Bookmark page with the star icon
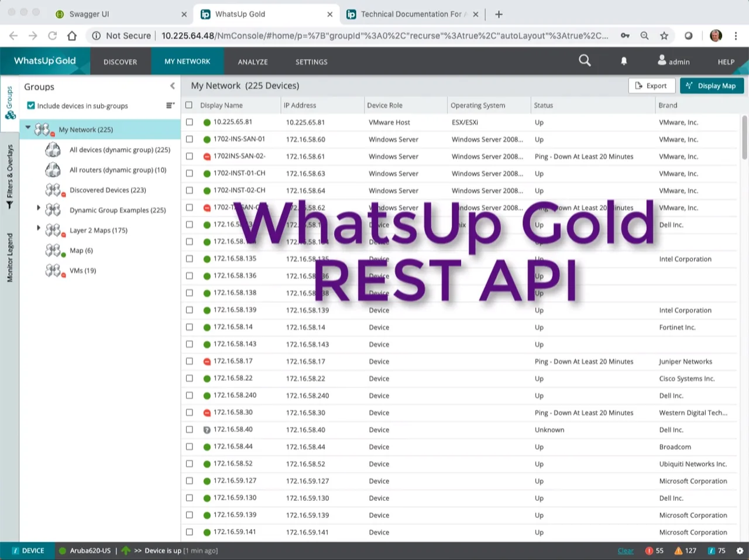 pyautogui.click(x=664, y=36)
